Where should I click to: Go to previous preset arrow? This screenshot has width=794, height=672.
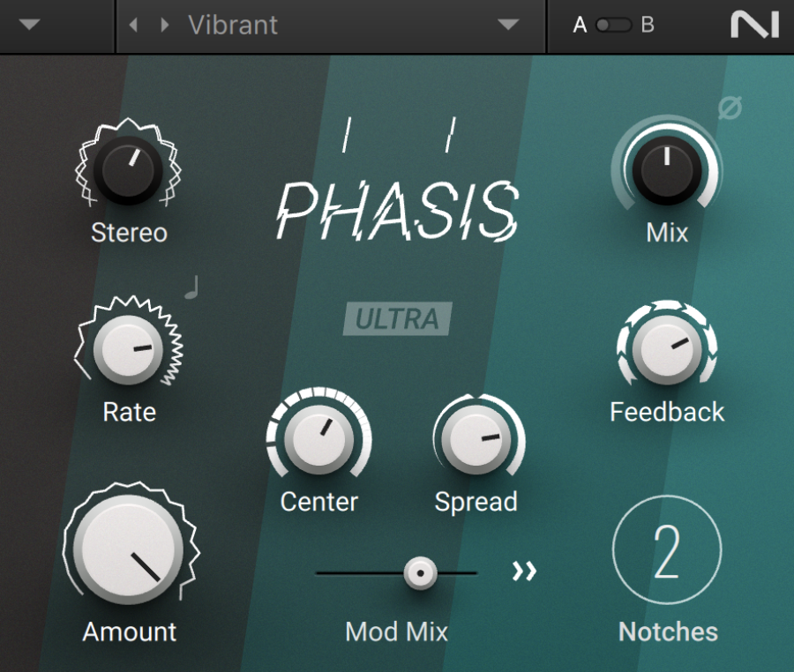coord(133,25)
